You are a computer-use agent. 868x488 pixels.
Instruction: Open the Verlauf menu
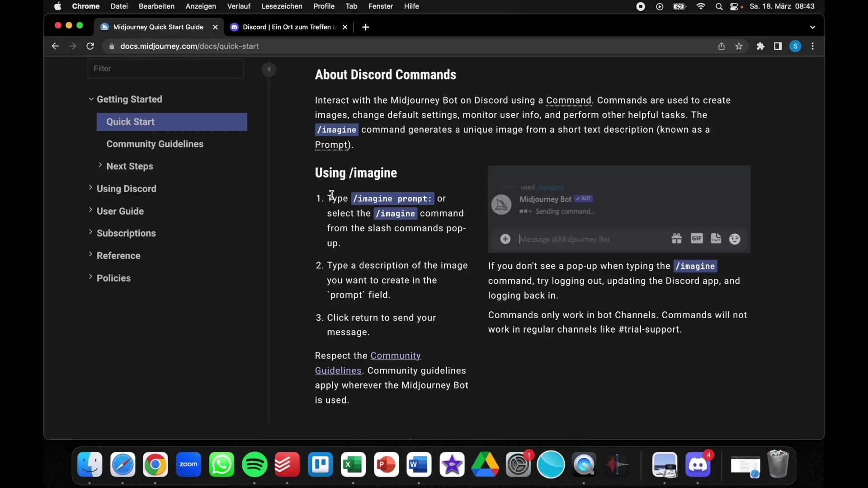pyautogui.click(x=239, y=6)
